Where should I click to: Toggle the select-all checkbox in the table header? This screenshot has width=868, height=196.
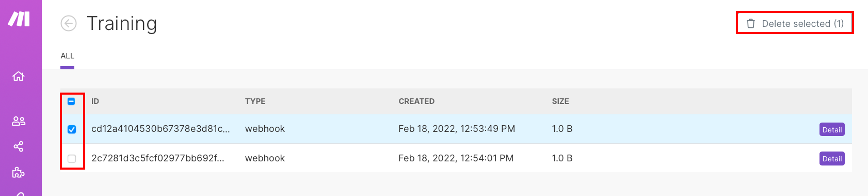click(72, 101)
